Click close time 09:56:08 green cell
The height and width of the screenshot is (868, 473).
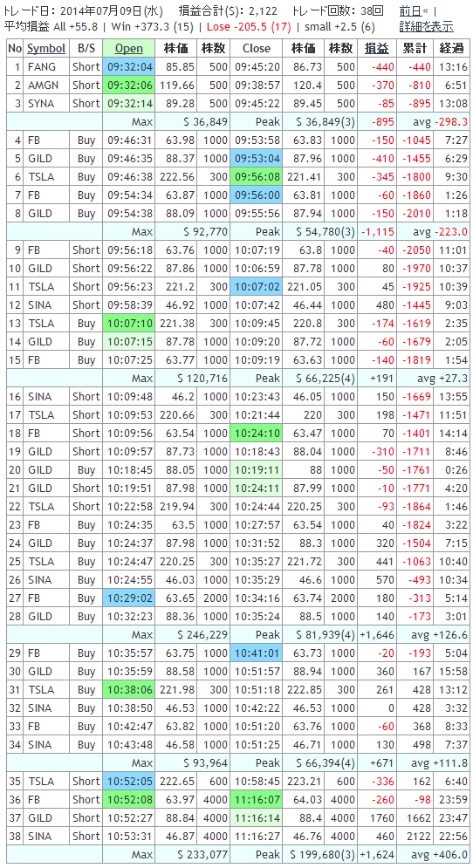click(257, 176)
